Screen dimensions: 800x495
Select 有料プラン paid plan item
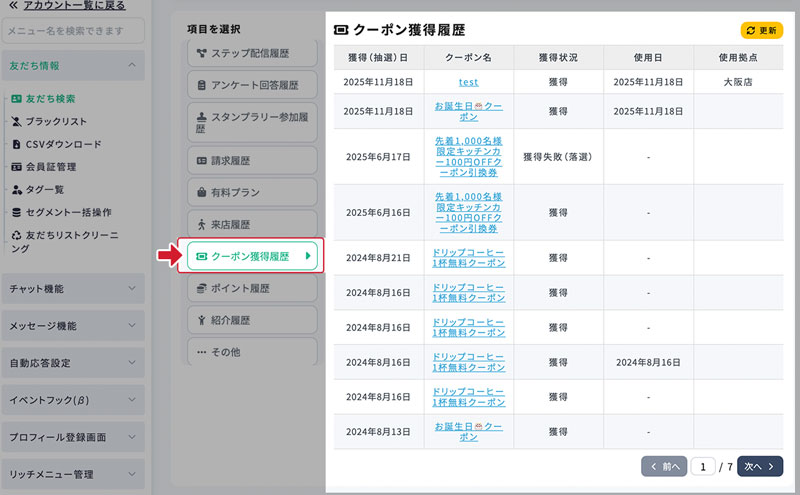coord(251,191)
